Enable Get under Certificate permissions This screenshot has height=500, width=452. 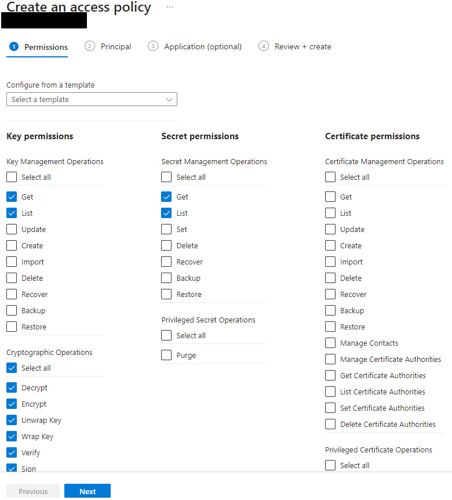pos(330,197)
